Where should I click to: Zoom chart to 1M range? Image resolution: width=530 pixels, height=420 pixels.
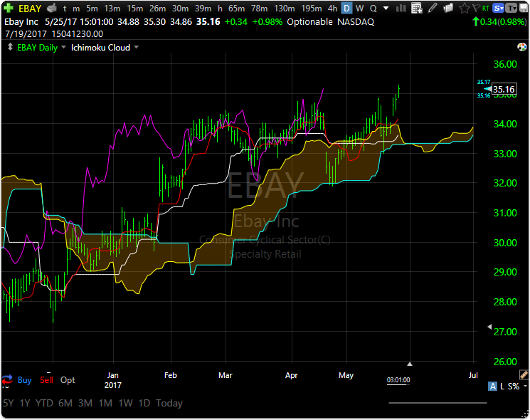[x=105, y=403]
